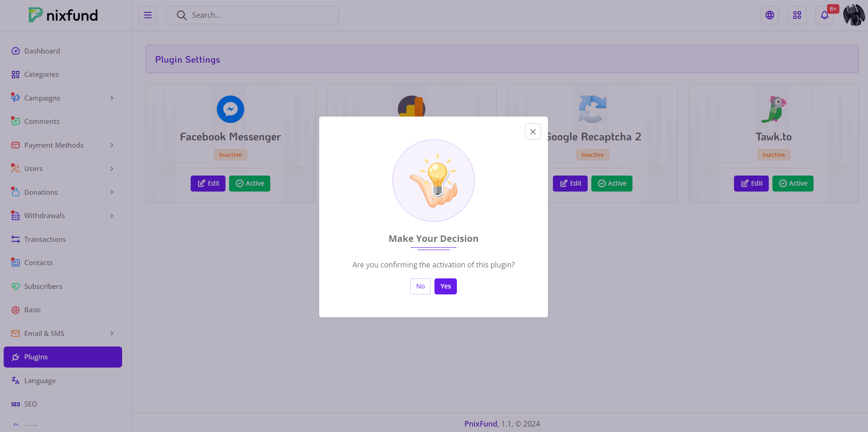Close the decision dialog with X
Screen dimensions: 868x432
pyautogui.click(x=533, y=132)
